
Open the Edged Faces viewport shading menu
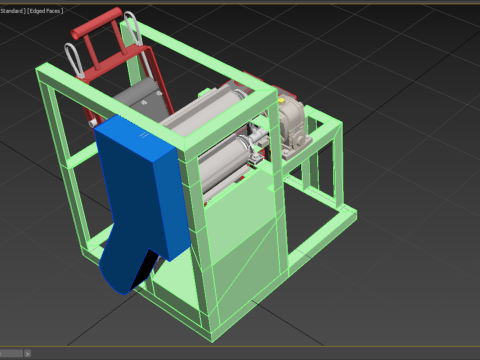tap(45, 11)
